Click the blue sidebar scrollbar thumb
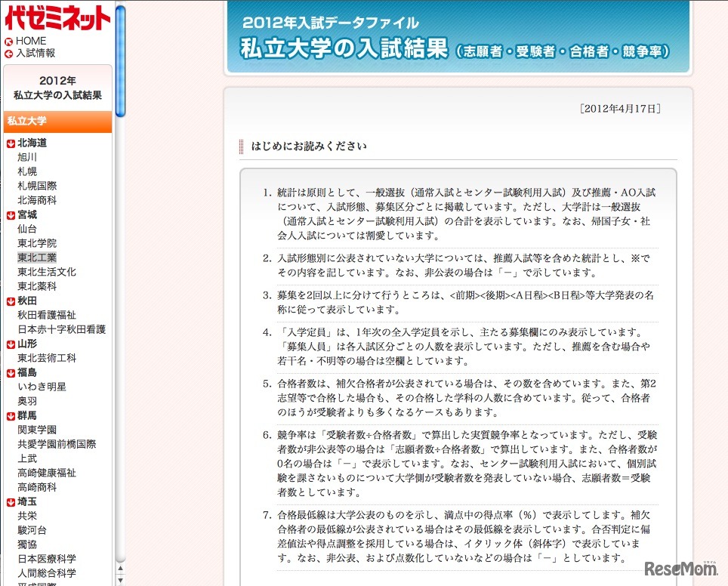The width and height of the screenshot is (728, 586). click(x=120, y=60)
